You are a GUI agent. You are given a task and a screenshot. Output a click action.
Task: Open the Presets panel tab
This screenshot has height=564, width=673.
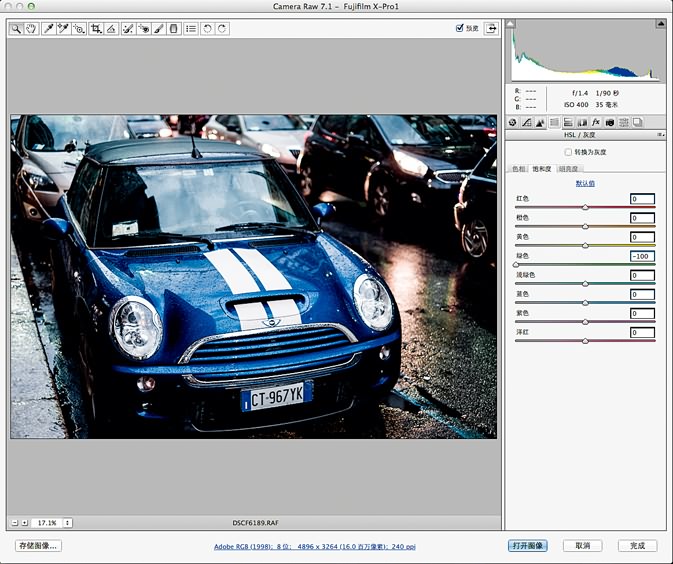[624, 123]
